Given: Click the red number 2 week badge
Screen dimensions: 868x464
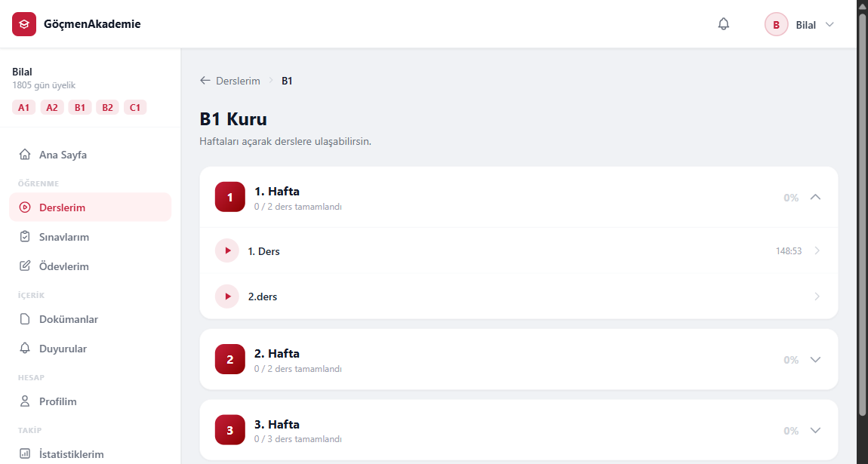Looking at the screenshot, I should [x=229, y=359].
